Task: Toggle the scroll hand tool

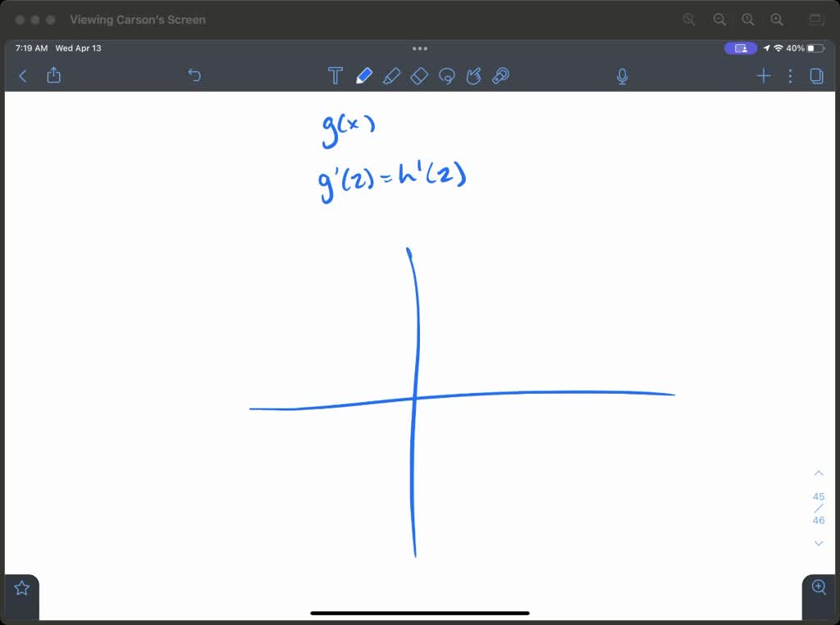Action: click(473, 75)
